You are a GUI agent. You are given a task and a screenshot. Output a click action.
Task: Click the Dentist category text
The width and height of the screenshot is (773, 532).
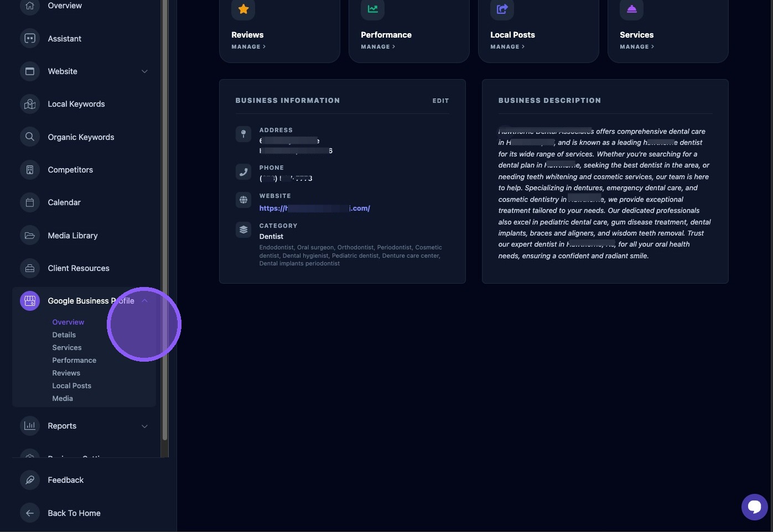(x=271, y=237)
